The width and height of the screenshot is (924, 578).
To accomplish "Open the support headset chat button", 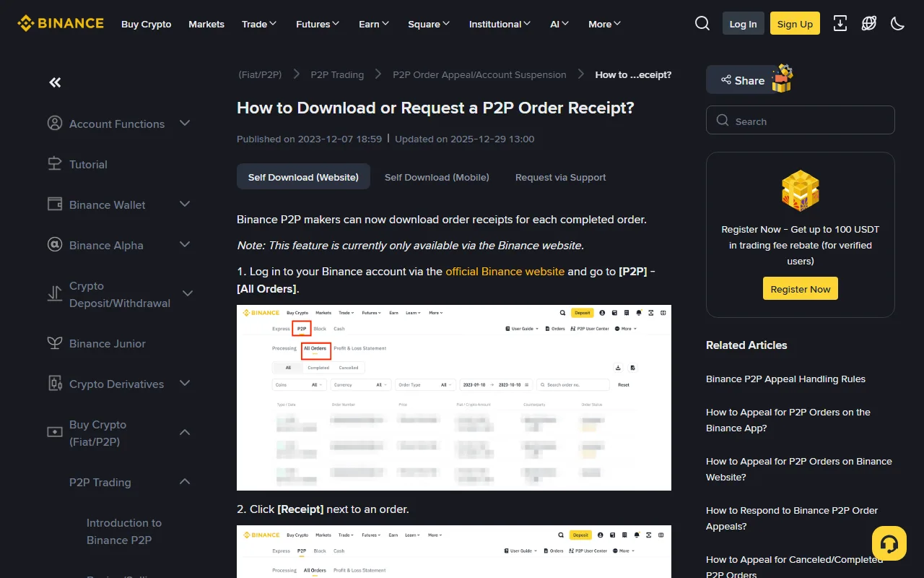I will tap(889, 543).
